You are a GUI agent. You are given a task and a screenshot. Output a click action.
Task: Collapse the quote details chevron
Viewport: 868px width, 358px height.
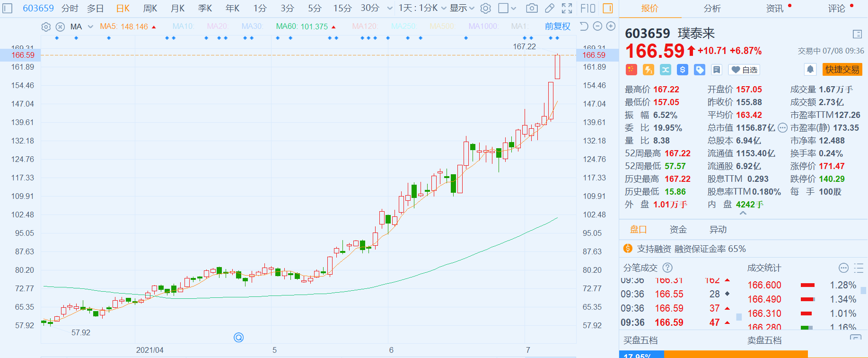pyautogui.click(x=743, y=214)
